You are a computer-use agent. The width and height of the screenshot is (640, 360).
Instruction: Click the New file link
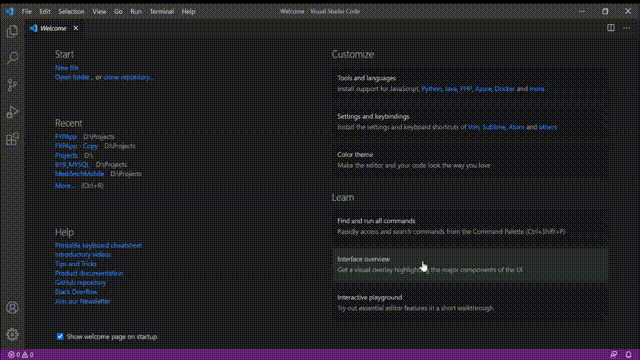click(x=67, y=68)
